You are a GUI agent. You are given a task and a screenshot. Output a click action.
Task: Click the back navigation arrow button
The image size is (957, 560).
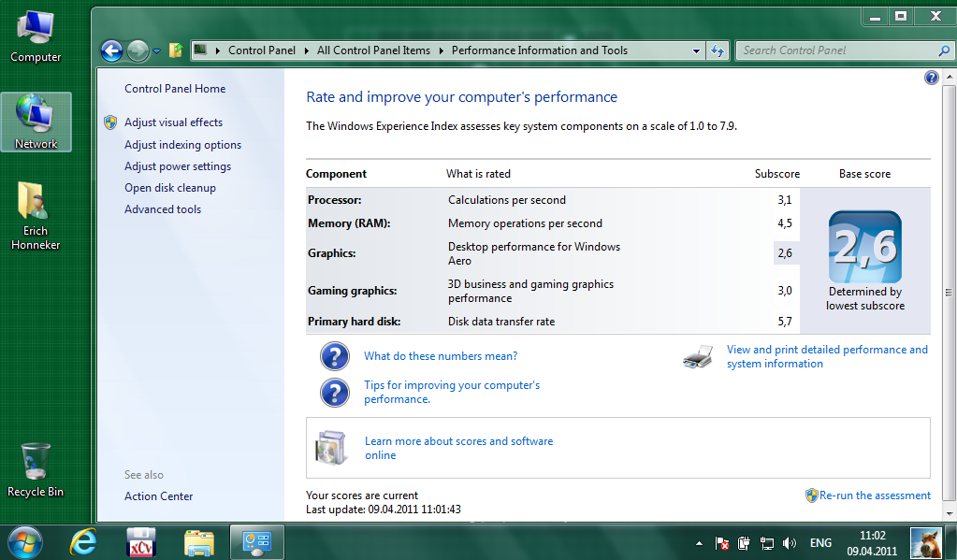pos(112,51)
